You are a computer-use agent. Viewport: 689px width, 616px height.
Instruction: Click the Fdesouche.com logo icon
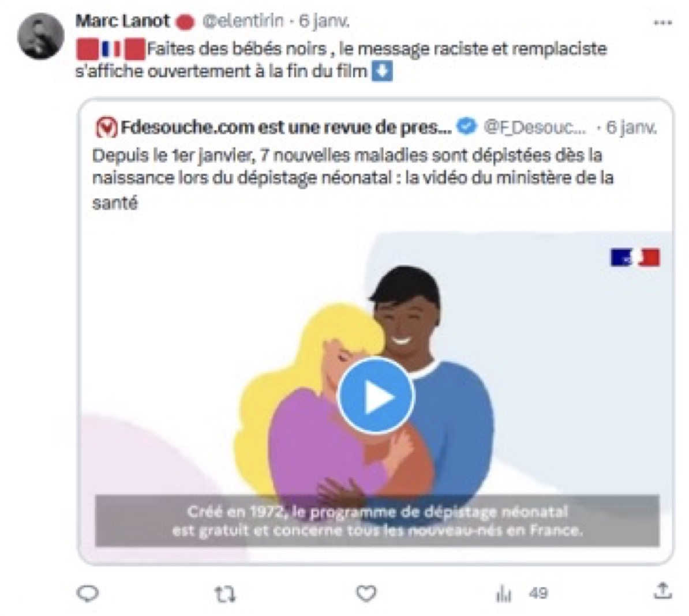point(106,128)
